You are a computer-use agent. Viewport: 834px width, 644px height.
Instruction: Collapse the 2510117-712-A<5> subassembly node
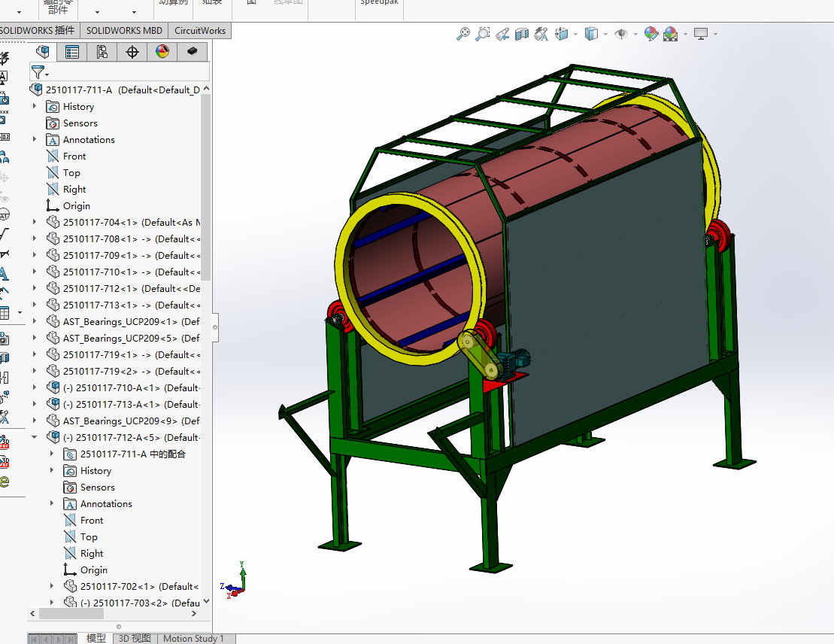[35, 438]
